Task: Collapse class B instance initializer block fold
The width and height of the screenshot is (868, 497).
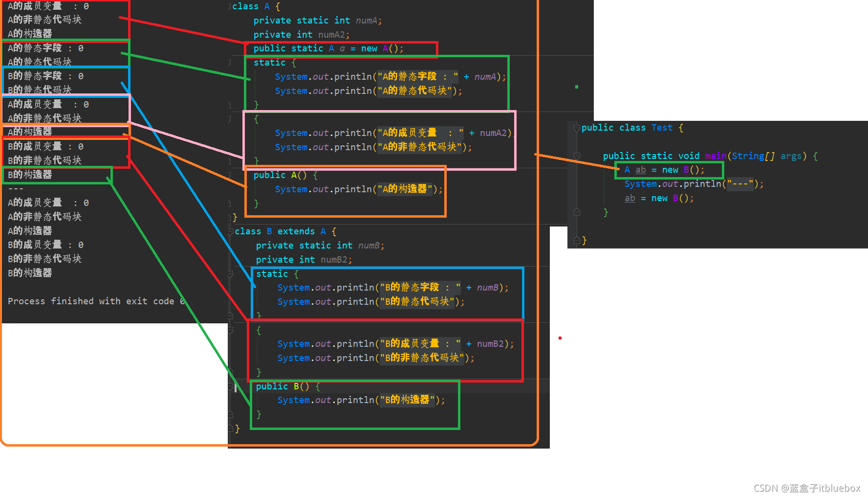Action: tap(230, 331)
